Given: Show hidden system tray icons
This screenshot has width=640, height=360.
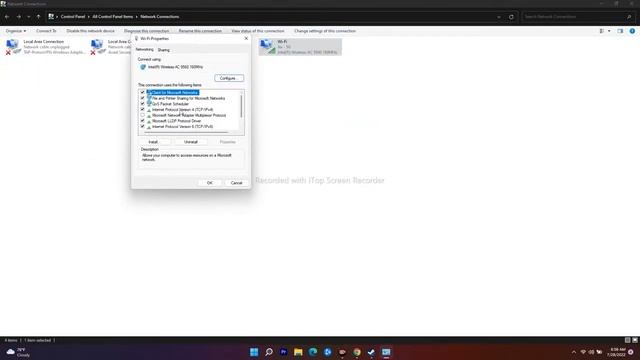Looking at the screenshot, I should (573, 352).
